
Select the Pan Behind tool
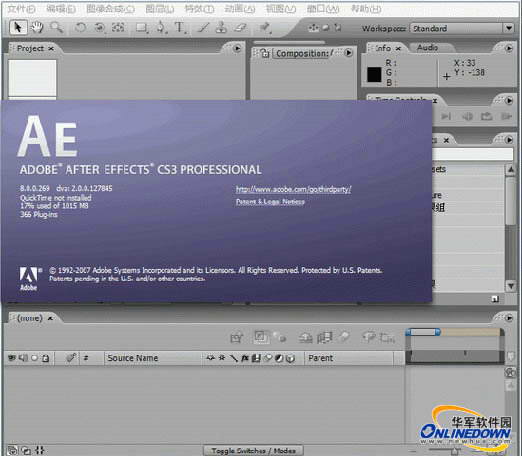(118, 27)
